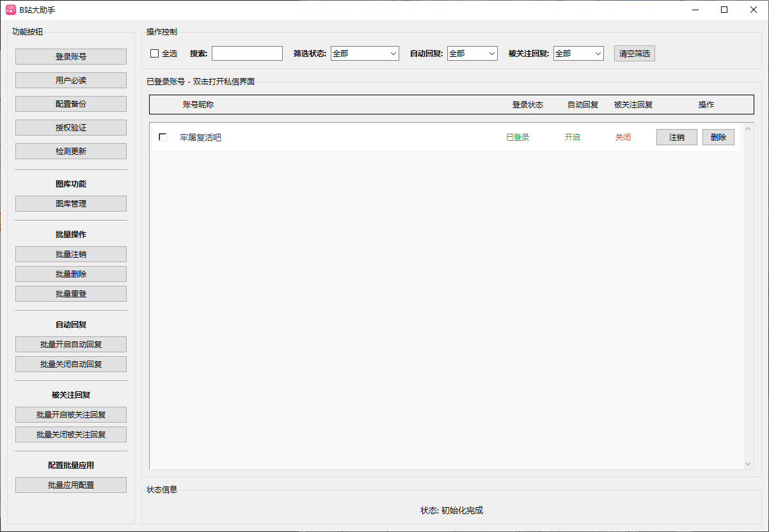Open 用户必读 from the sidebar
Screen dimensions: 769x532
71,80
